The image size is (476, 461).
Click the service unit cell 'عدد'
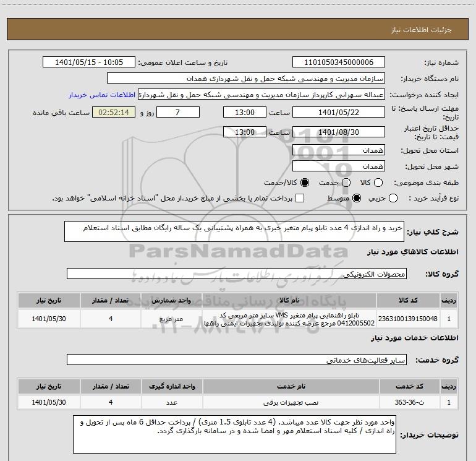(x=172, y=402)
